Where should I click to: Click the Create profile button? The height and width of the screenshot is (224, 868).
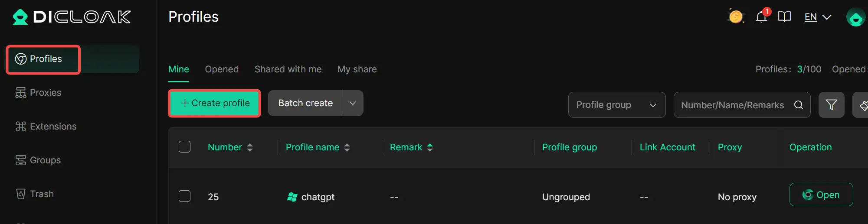pyautogui.click(x=215, y=103)
